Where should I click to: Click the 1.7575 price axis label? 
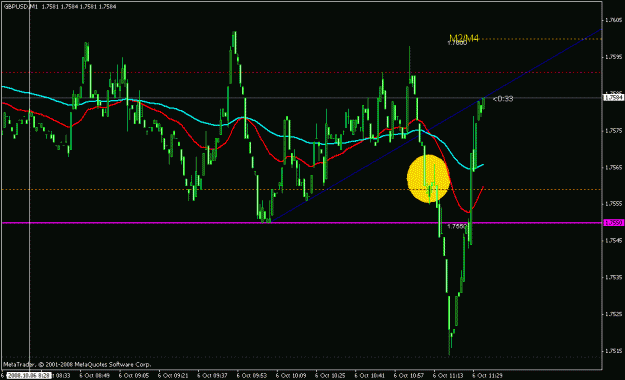point(613,130)
